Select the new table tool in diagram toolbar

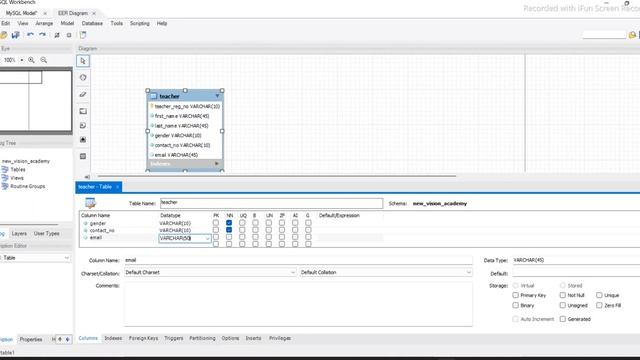point(83,156)
